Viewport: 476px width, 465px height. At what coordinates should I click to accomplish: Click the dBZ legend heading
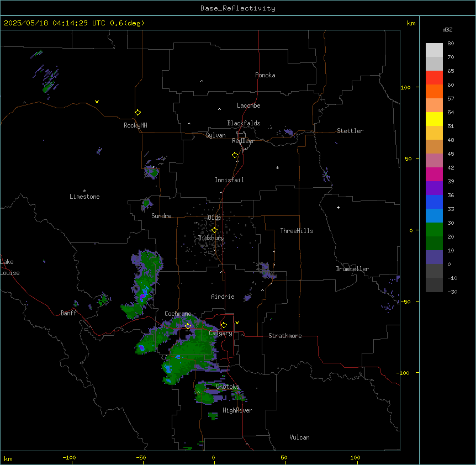[447, 29]
